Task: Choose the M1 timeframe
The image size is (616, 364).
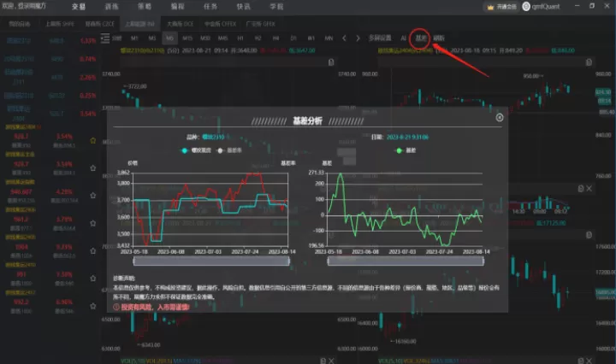Action: pyautogui.click(x=134, y=38)
